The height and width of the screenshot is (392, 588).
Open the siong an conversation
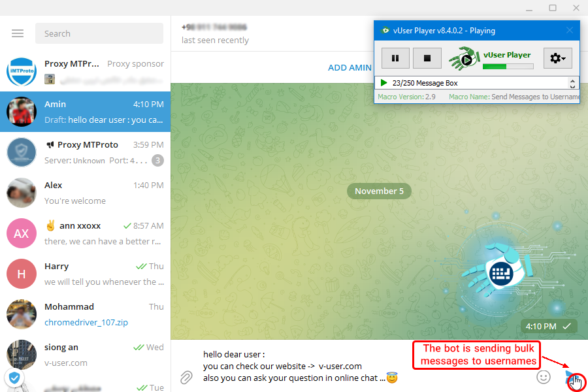(x=85, y=355)
